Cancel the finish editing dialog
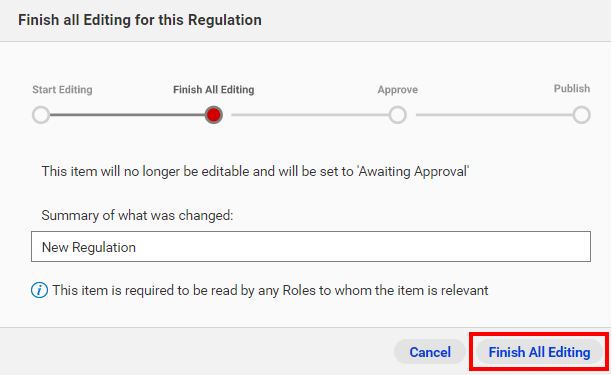This screenshot has width=612, height=375. [x=430, y=352]
